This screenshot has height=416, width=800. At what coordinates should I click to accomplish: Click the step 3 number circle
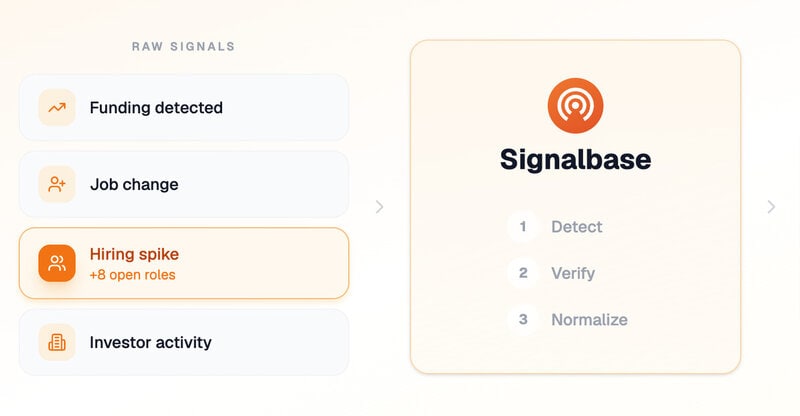523,320
